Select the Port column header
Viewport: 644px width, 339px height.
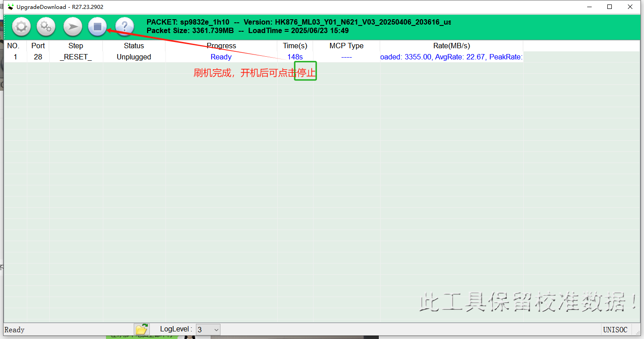click(x=38, y=46)
